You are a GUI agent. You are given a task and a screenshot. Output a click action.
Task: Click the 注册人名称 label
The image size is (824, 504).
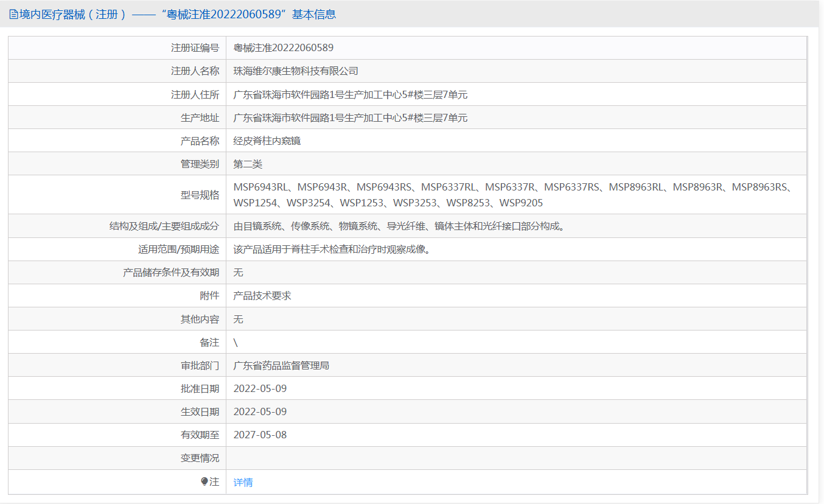coord(195,71)
